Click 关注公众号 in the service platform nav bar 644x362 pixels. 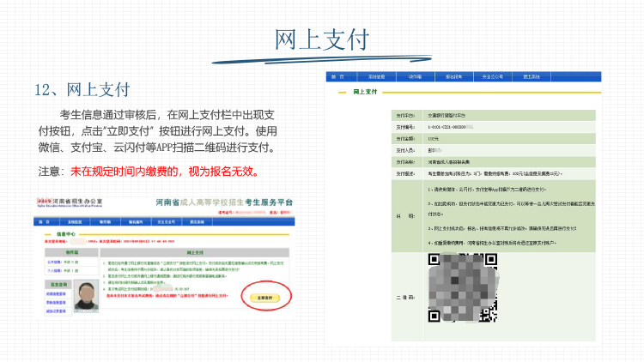(x=167, y=220)
